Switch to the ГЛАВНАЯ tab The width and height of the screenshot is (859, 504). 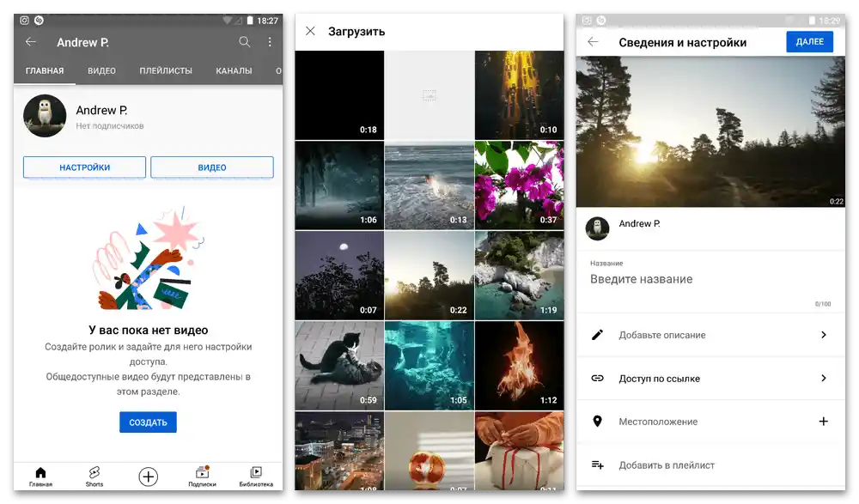point(45,70)
